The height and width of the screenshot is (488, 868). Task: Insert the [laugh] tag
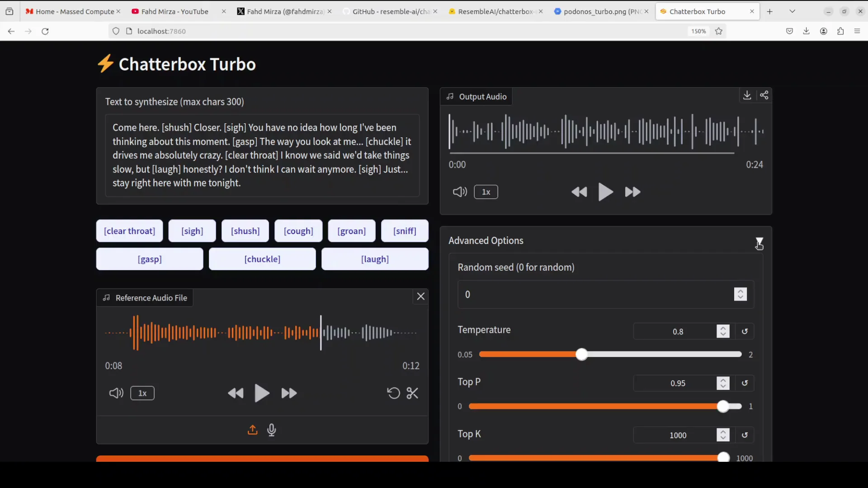coord(375,259)
